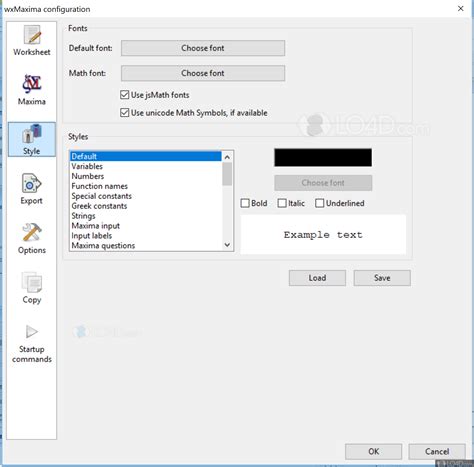The height and width of the screenshot is (467, 474).
Task: Close the wxMaxima configuration dialog
Action: pos(461,9)
